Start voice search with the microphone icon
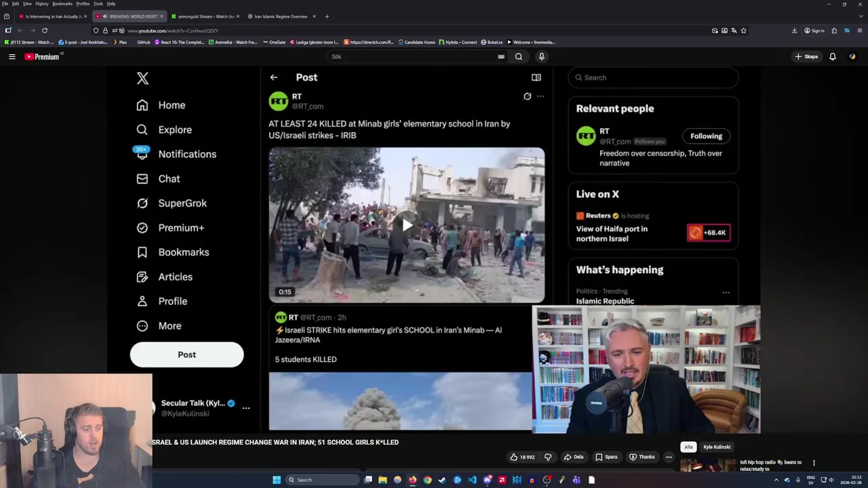This screenshot has height=488, width=868. click(541, 57)
